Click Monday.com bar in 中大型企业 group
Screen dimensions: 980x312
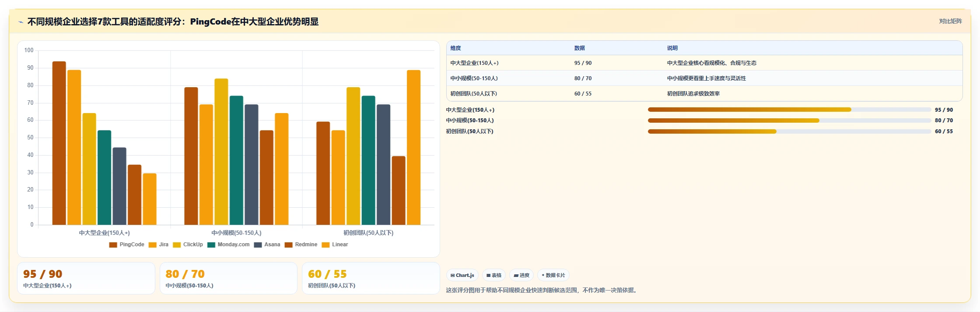[x=104, y=177]
